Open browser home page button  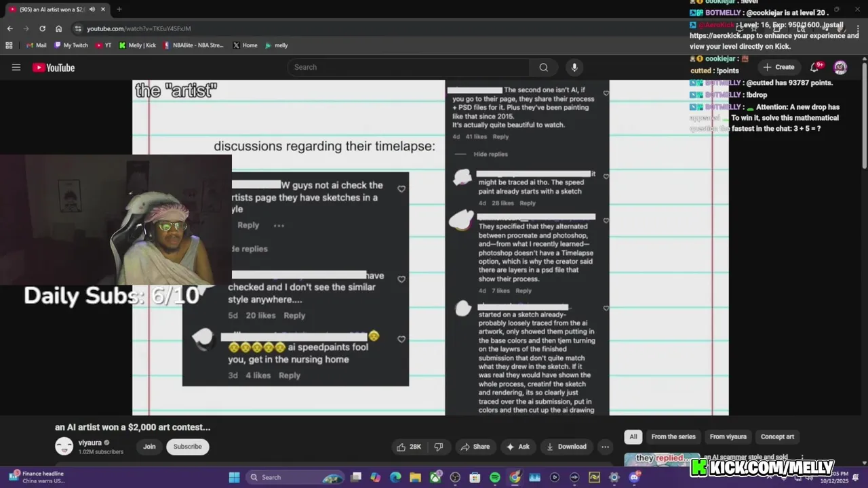[x=59, y=28]
